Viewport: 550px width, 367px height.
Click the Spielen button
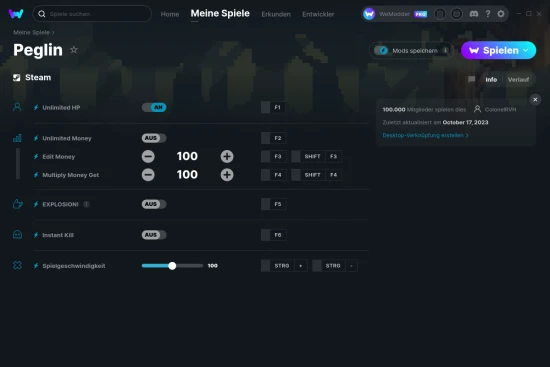pos(498,50)
